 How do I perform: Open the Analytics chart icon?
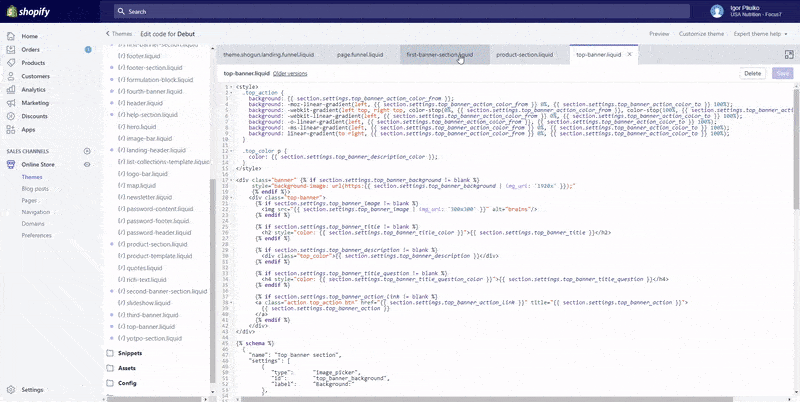coord(11,89)
